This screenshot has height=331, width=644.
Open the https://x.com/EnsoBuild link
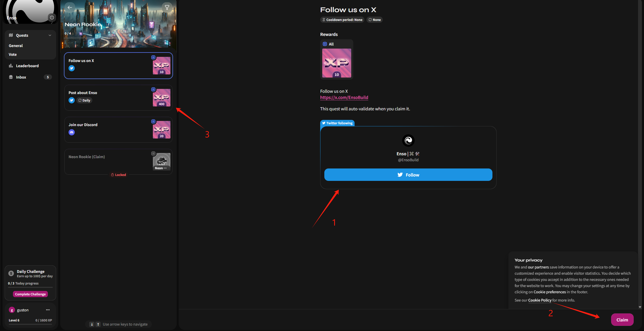pyautogui.click(x=344, y=97)
